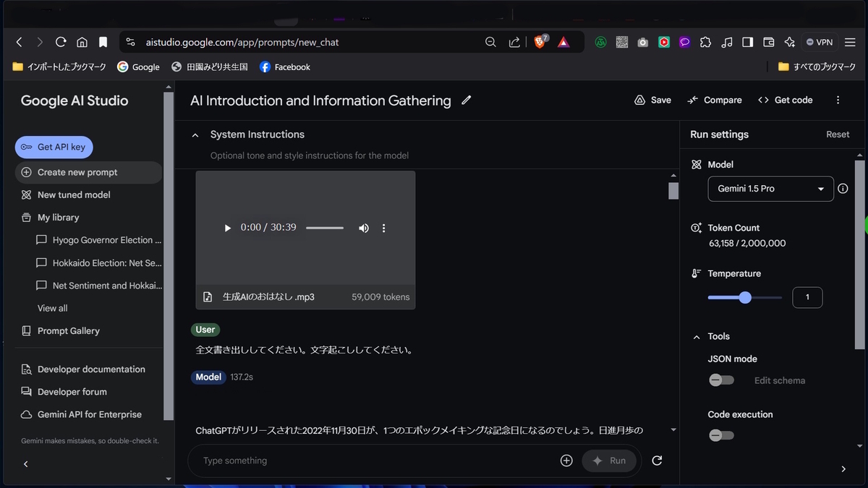The width and height of the screenshot is (868, 488).
Task: Click the Temperature value box
Action: coord(807,297)
